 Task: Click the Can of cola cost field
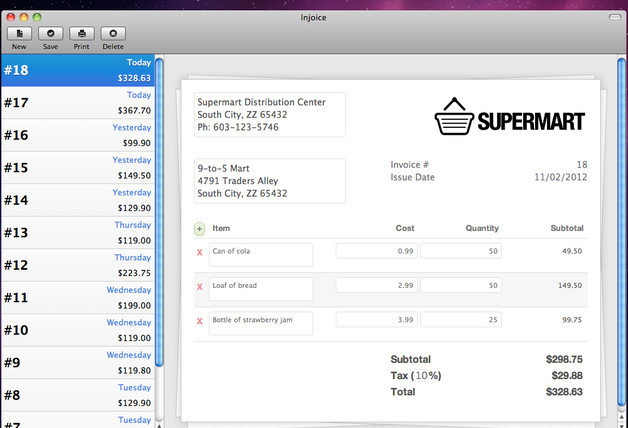(377, 251)
